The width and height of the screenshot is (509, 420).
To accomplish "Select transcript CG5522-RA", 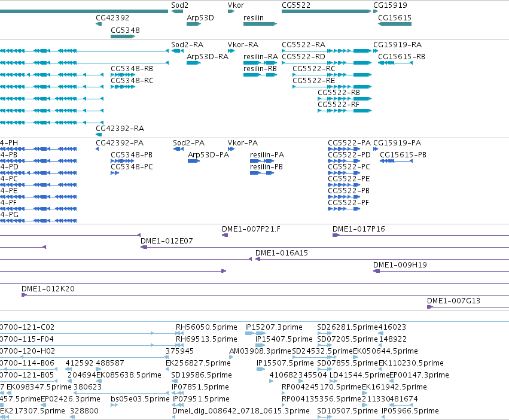I will point(303,45).
